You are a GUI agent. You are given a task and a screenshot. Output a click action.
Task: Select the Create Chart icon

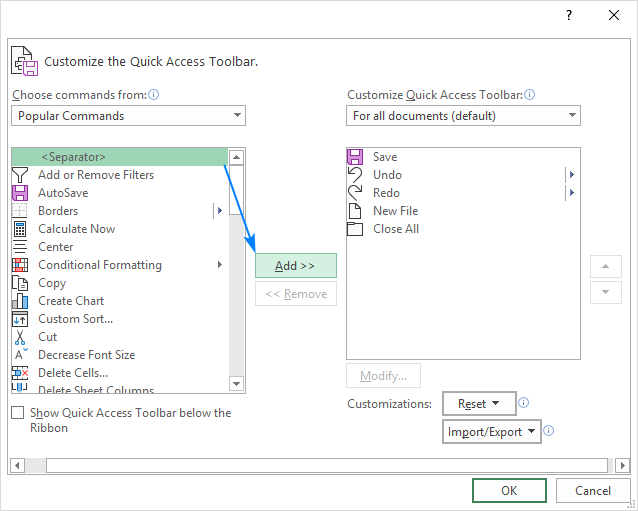pos(20,301)
